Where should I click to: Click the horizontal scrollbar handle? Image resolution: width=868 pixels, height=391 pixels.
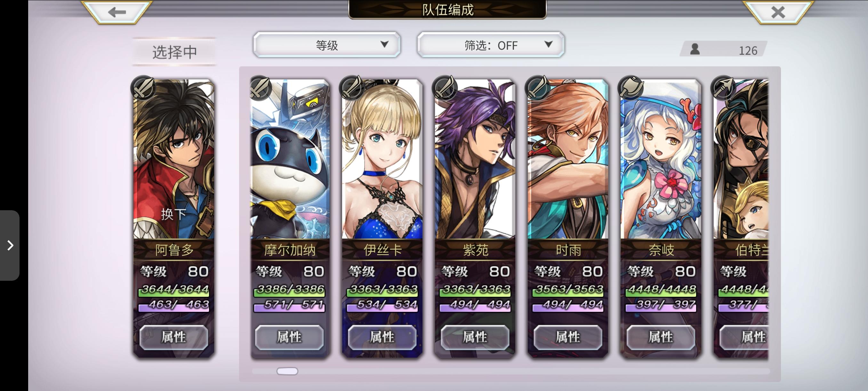point(287,371)
